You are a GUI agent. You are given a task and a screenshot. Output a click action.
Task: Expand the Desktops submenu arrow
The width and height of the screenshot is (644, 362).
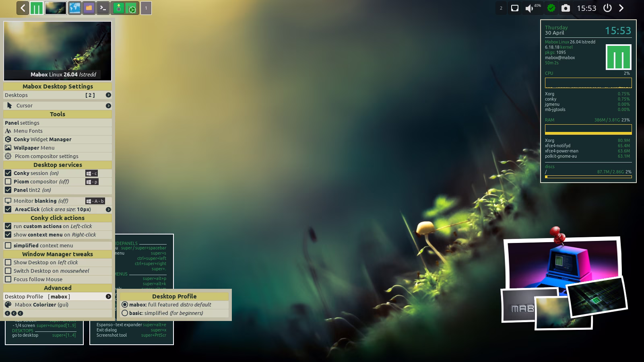click(108, 95)
